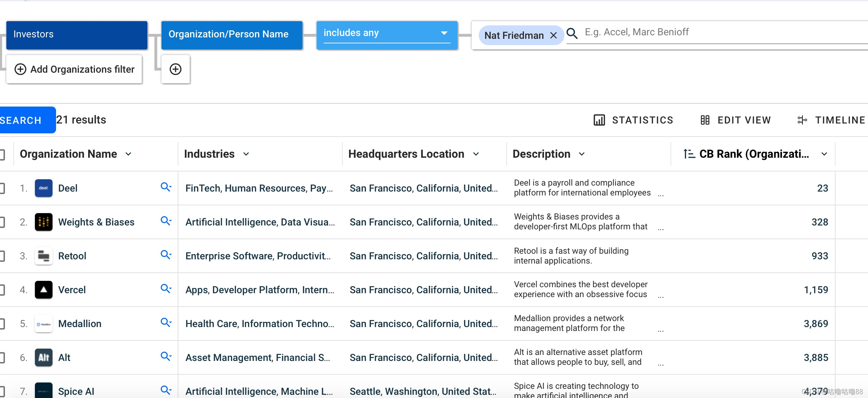Viewport: 868px width, 398px height.
Task: Open the Spice AI organization link
Action: pyautogui.click(x=76, y=391)
